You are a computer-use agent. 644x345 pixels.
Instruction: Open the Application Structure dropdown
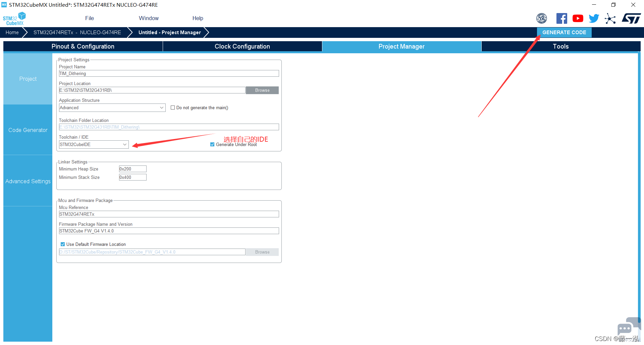(112, 108)
